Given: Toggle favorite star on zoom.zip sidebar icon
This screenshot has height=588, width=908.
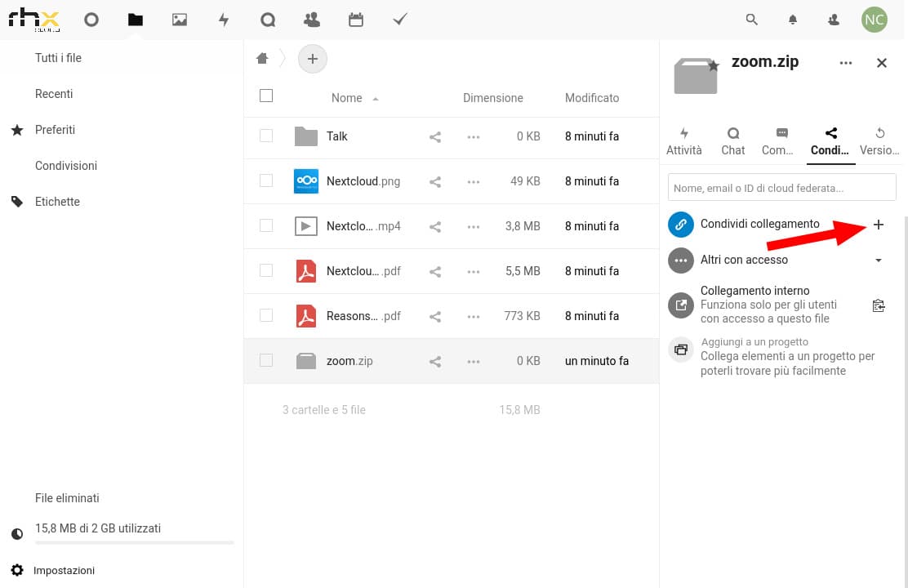Looking at the screenshot, I should pyautogui.click(x=714, y=65).
